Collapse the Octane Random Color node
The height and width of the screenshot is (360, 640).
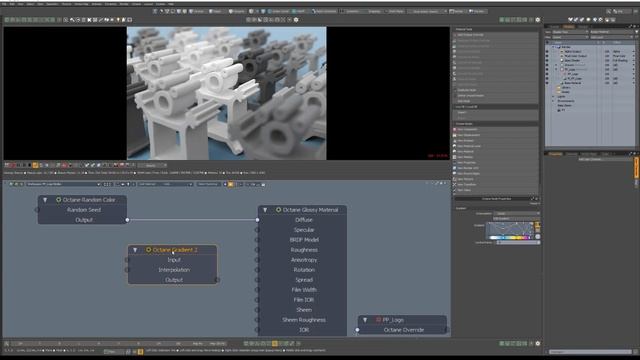pyautogui.click(x=45, y=200)
